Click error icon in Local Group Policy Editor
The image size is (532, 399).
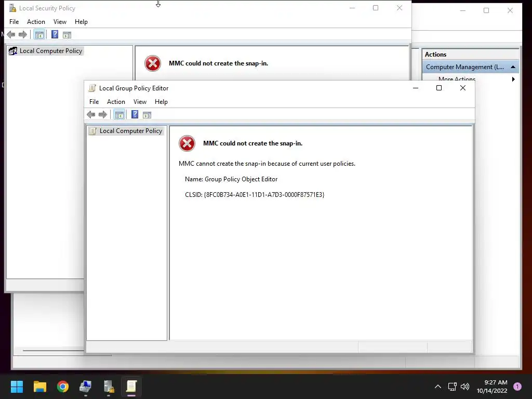(x=187, y=143)
